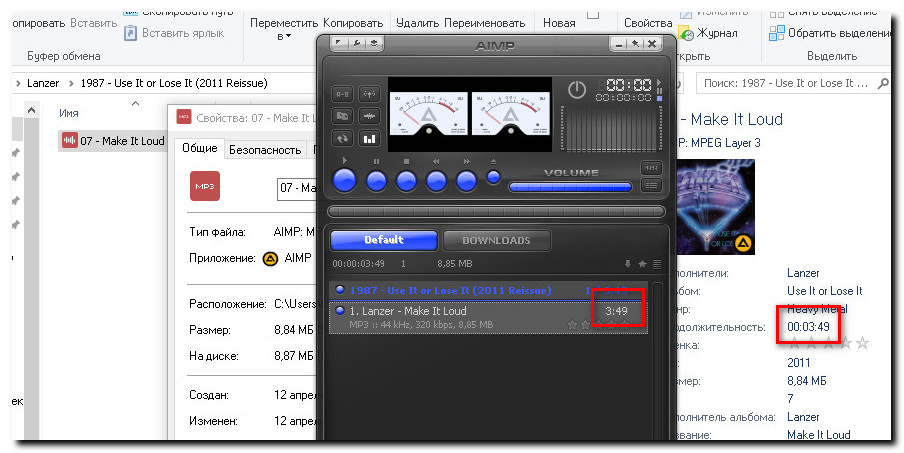Click the 1987 - Use It or Lose It breadcrumb
This screenshot has width=904, height=453.
point(174,83)
